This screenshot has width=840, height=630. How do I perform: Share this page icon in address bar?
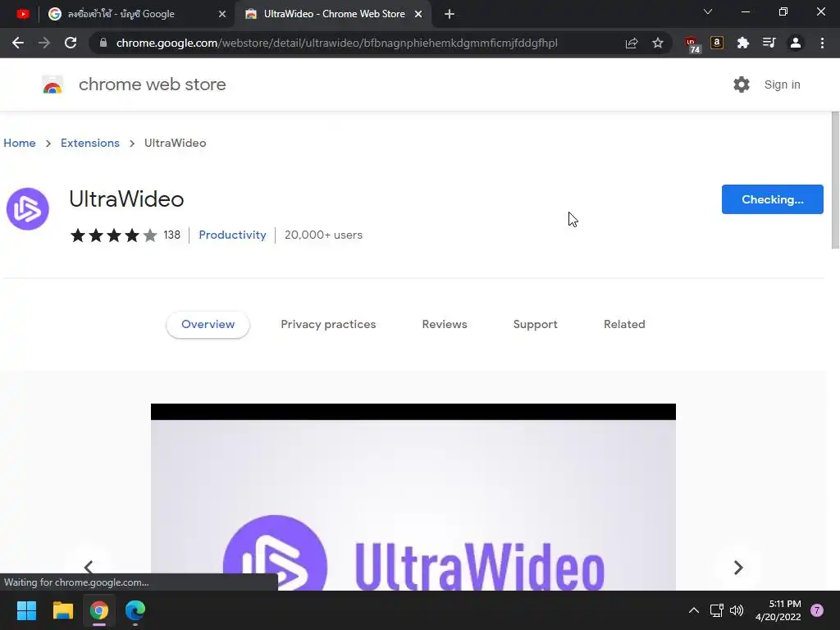point(632,43)
